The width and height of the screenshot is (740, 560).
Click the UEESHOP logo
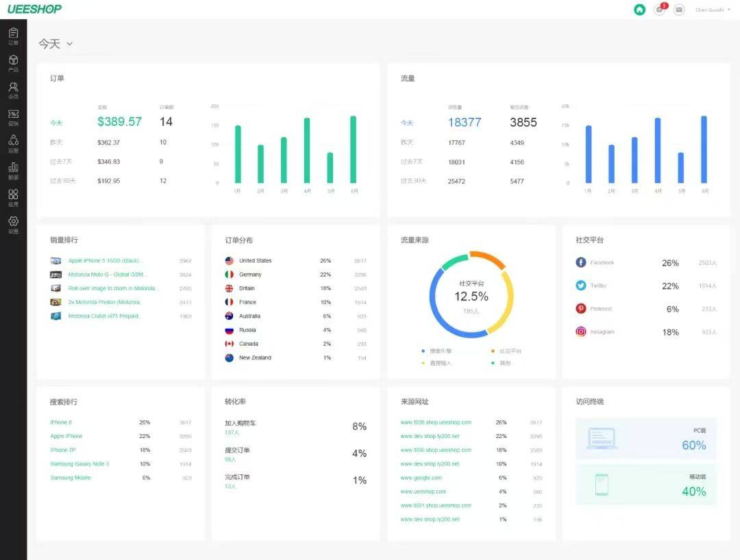(x=34, y=9)
